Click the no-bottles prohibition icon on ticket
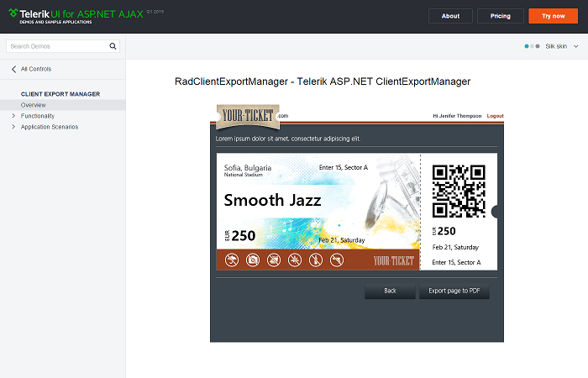The image size is (588, 378). tap(316, 260)
